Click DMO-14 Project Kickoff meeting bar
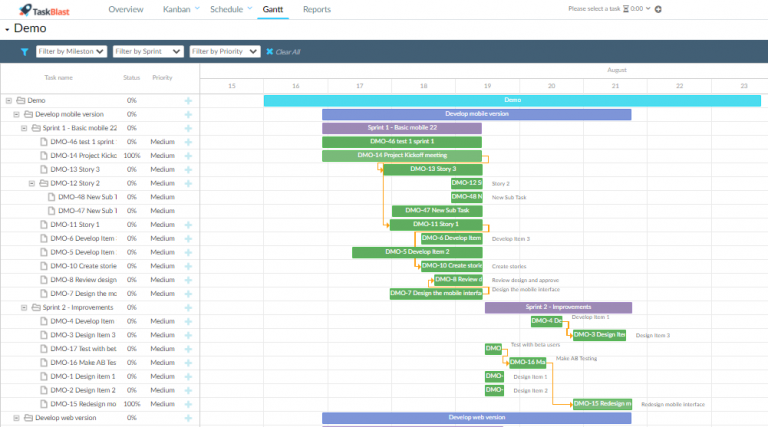Image resolution: width=768 pixels, height=427 pixels. tap(402, 156)
